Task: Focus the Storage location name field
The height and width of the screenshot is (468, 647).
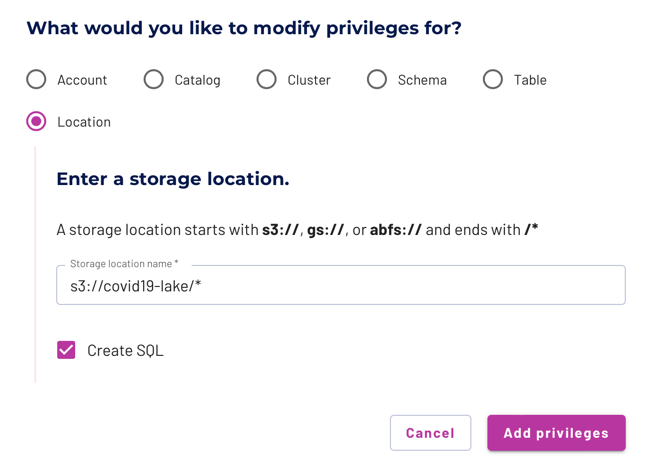Action: [x=341, y=285]
